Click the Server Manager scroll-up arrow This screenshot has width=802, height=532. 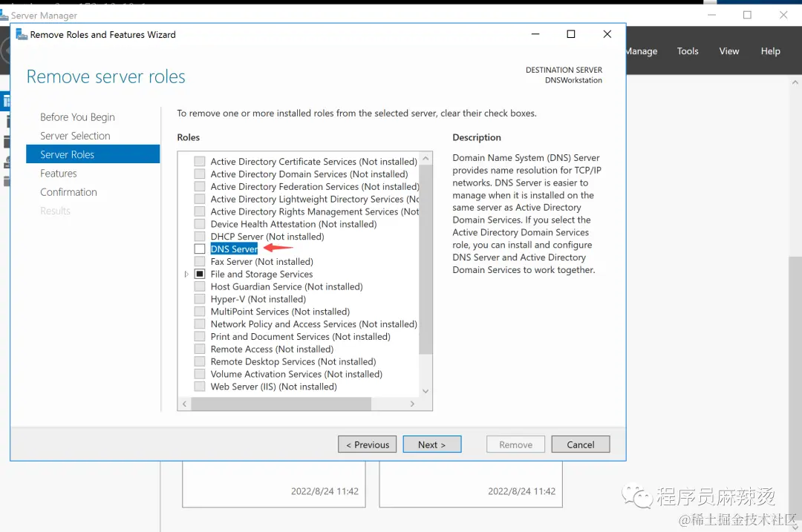click(795, 82)
